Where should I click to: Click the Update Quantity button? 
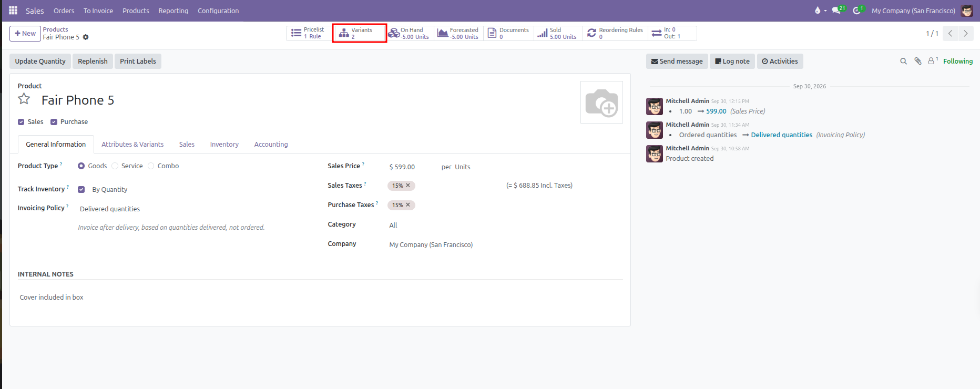(40, 62)
